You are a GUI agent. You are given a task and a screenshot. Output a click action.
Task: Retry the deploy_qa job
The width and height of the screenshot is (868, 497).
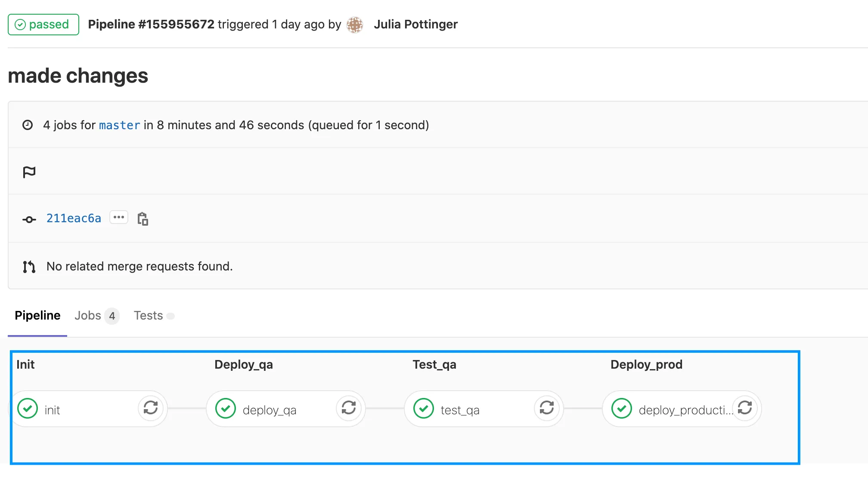pos(349,408)
